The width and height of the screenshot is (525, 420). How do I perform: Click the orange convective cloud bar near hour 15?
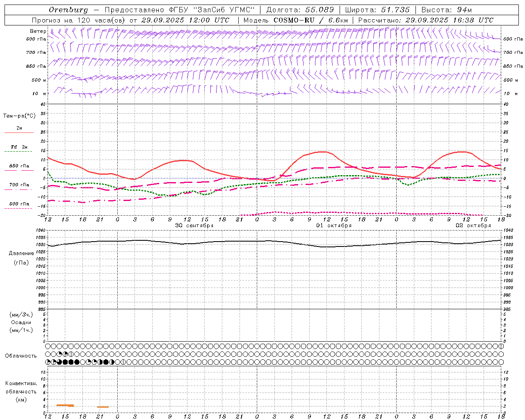[65, 405]
